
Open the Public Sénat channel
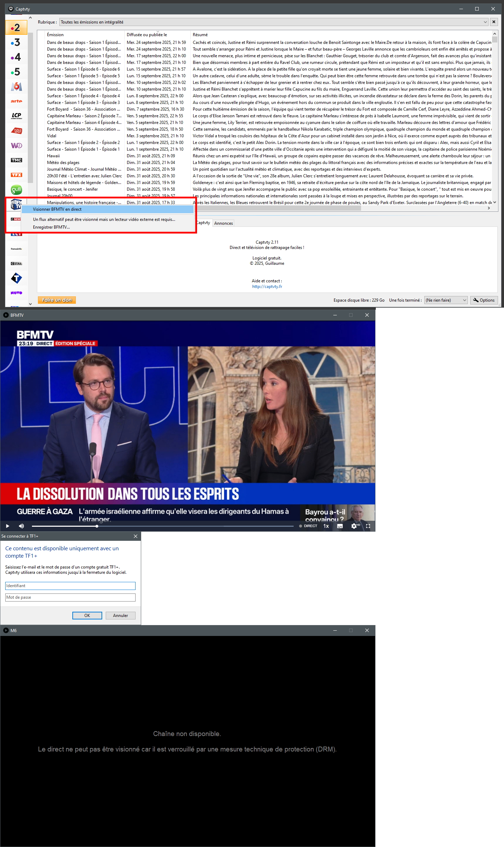pos(16,131)
